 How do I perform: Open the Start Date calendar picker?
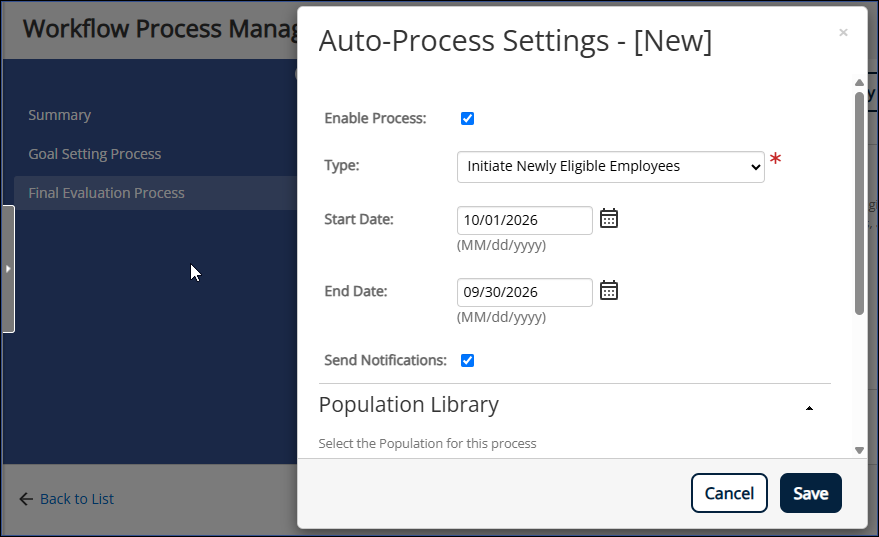click(x=609, y=219)
